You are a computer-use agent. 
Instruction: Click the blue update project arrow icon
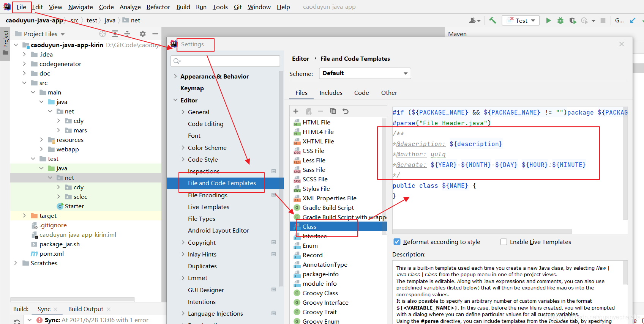point(633,20)
